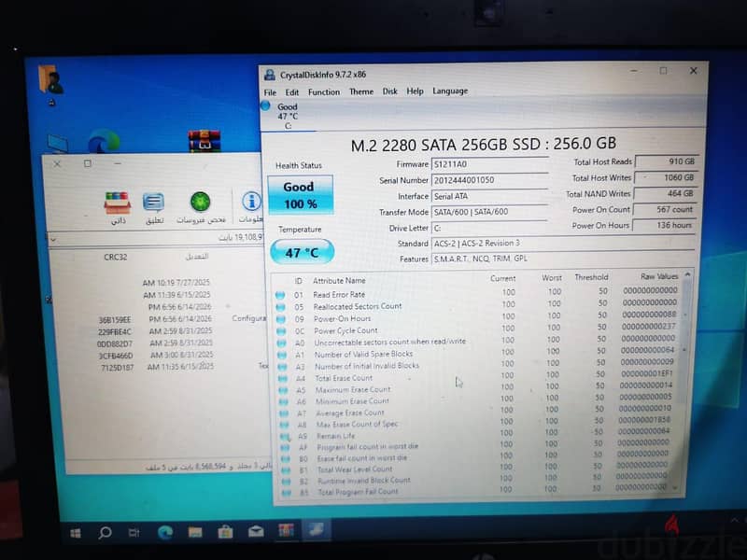Open Task View from taskbar
Image resolution: width=747 pixels, height=560 pixels.
(x=134, y=533)
